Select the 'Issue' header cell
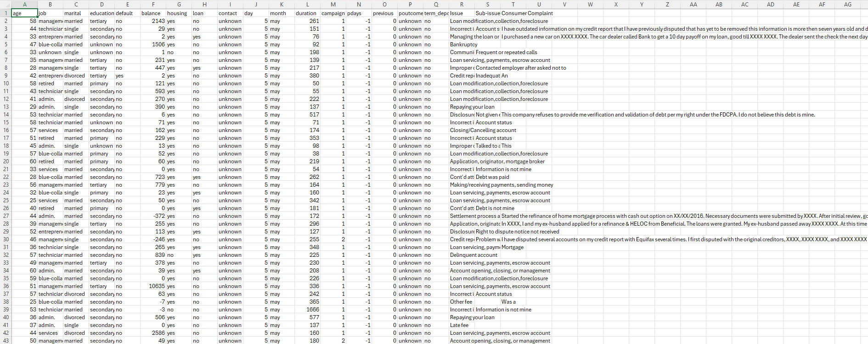Image resolution: width=868 pixels, height=344 pixels. (462, 13)
